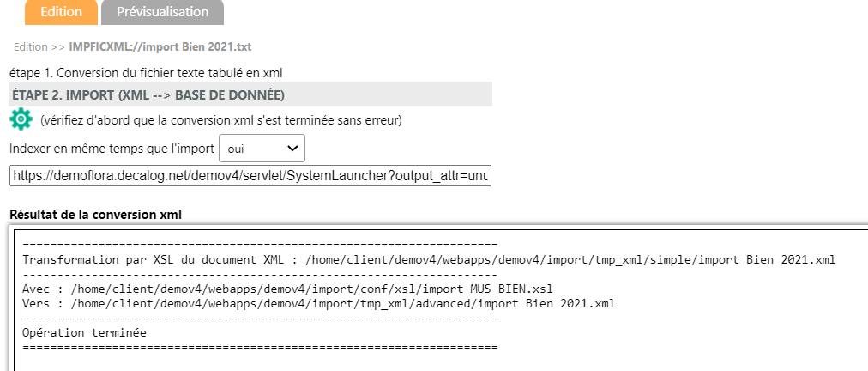Click the first equals-sign separator line
Screen dimensions: 868x371
[x=260, y=245]
